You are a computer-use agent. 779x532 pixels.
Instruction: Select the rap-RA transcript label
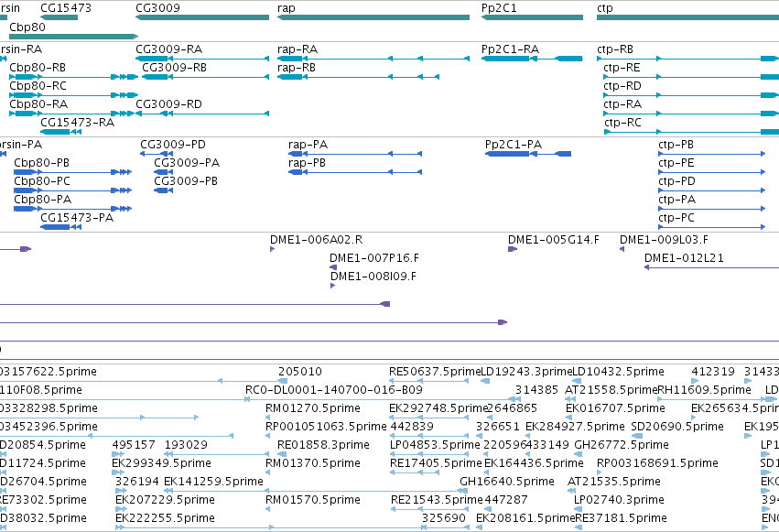pyautogui.click(x=298, y=49)
